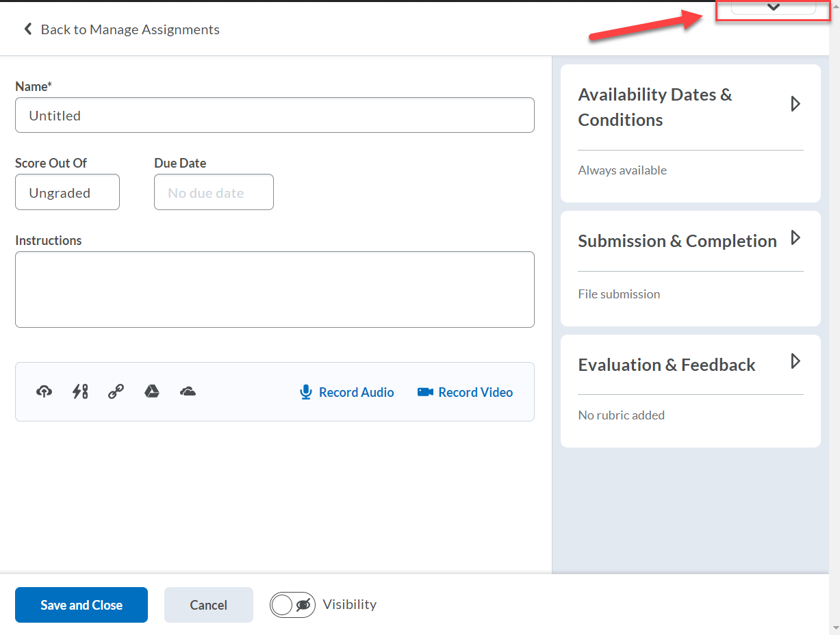The image size is (840, 635).
Task: Expand the Evaluation & Feedback section
Action: pos(796,361)
